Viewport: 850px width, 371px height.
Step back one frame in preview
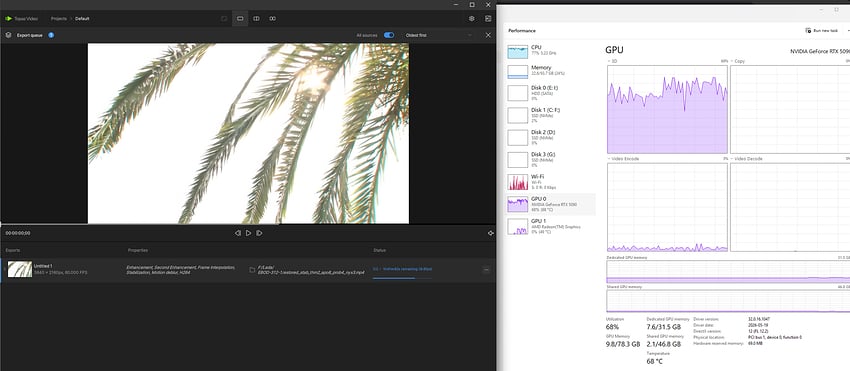[237, 233]
